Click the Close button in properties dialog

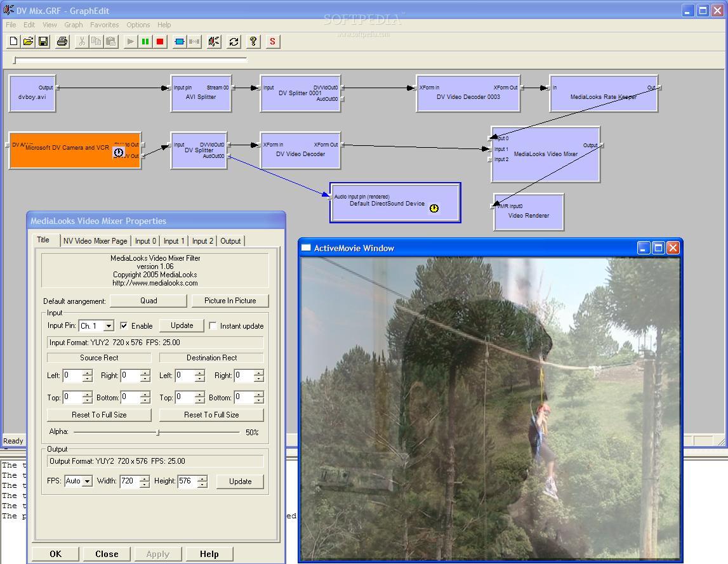[x=107, y=554]
